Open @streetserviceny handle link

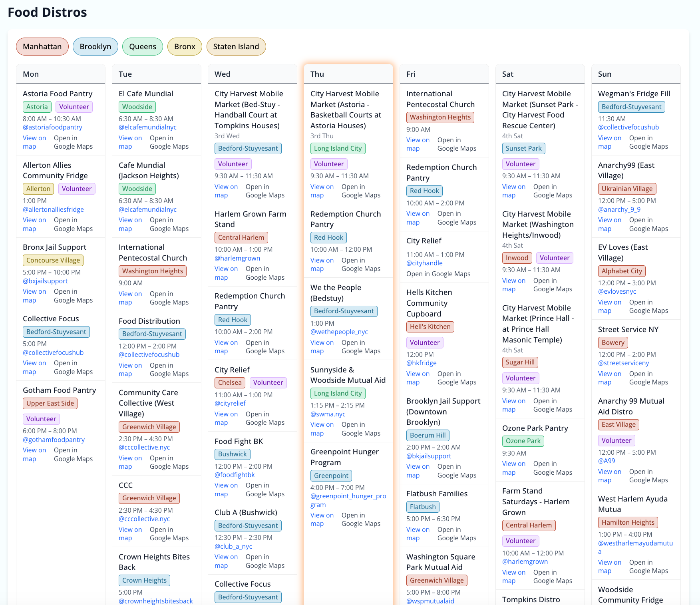624,363
